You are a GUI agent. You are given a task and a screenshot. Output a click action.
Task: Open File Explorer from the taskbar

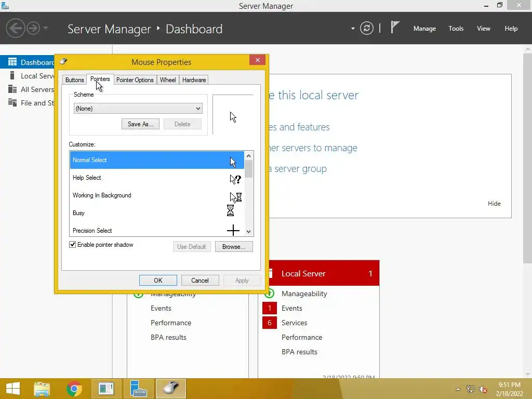pos(42,389)
